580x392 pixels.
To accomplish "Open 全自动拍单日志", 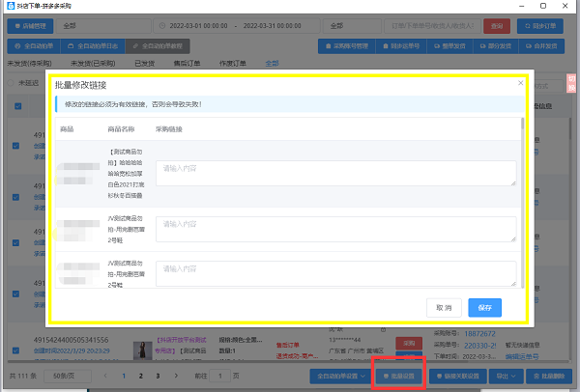I will click(x=93, y=46).
